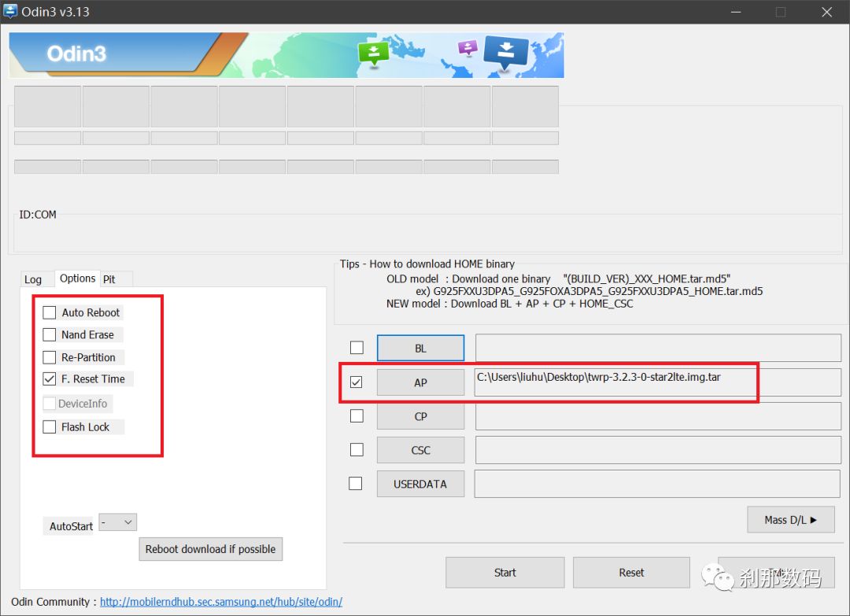Switch to the Log tab
Screen dimensions: 850x616
pos(33,279)
